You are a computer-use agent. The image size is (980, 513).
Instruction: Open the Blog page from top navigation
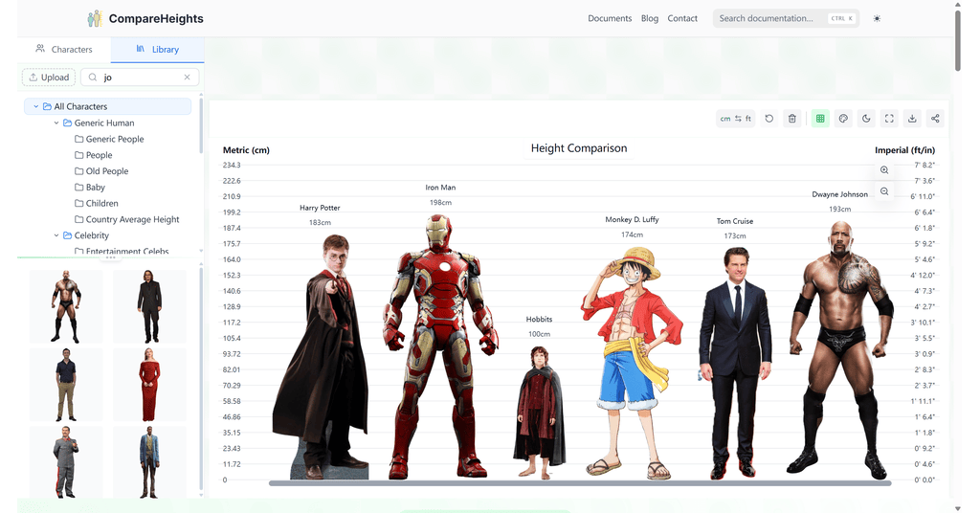[x=650, y=18]
